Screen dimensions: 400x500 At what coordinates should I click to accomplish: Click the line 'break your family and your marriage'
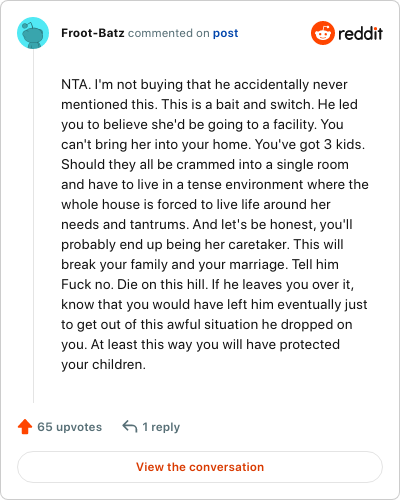[200, 264]
